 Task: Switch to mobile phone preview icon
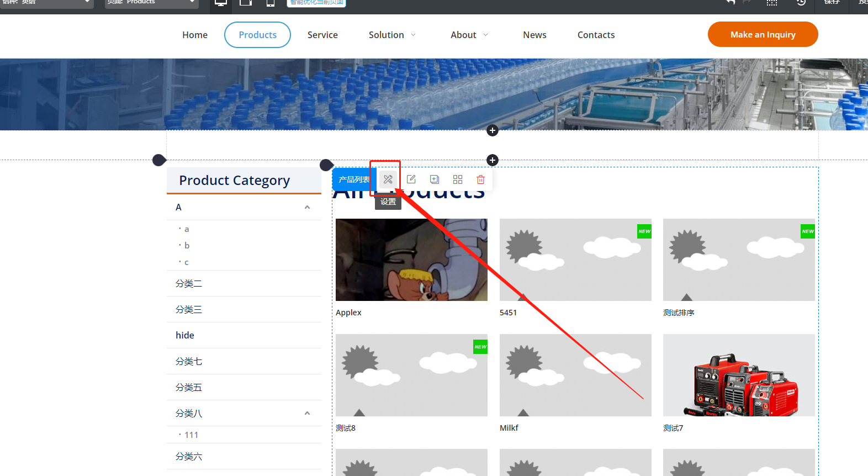(271, 3)
